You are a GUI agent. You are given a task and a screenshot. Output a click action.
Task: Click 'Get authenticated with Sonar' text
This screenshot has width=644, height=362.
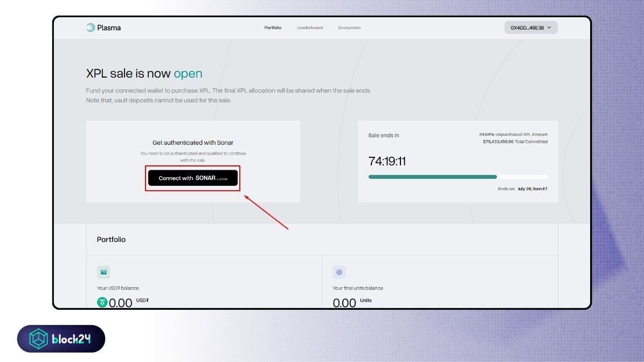pyautogui.click(x=192, y=143)
